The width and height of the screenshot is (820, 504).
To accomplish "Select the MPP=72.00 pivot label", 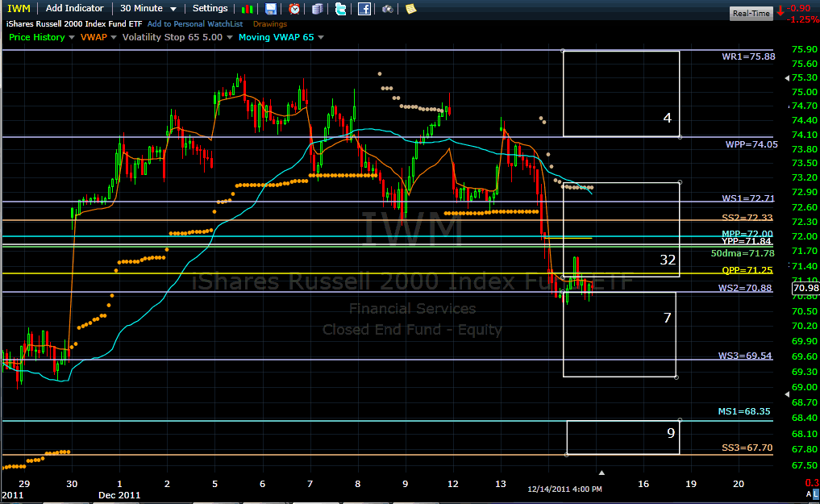I will coord(747,234).
